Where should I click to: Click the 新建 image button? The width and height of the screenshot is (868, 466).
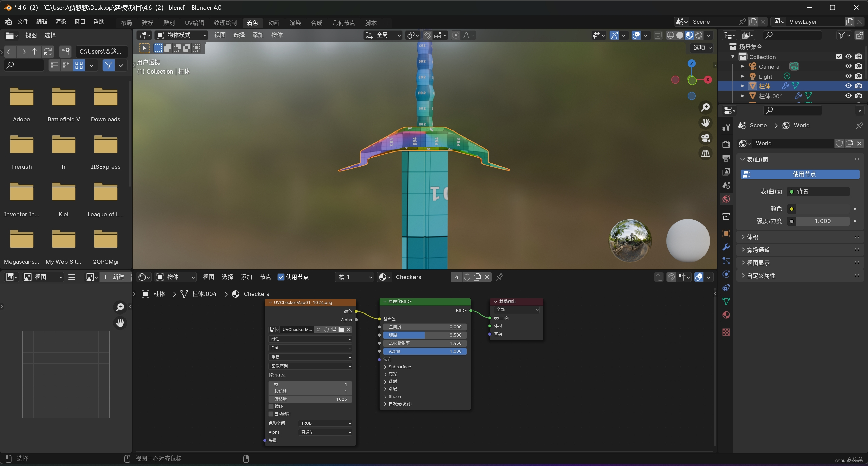click(x=114, y=277)
